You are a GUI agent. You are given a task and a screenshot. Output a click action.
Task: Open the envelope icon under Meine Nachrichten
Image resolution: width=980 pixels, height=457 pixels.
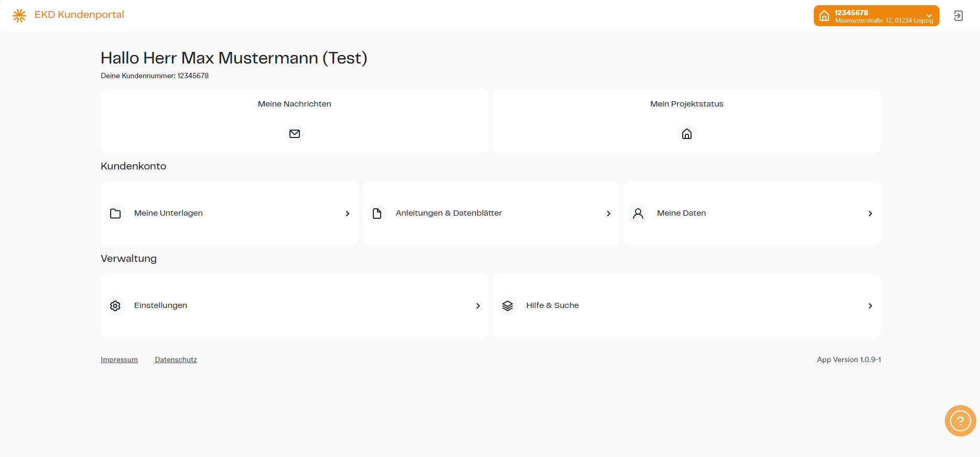295,134
